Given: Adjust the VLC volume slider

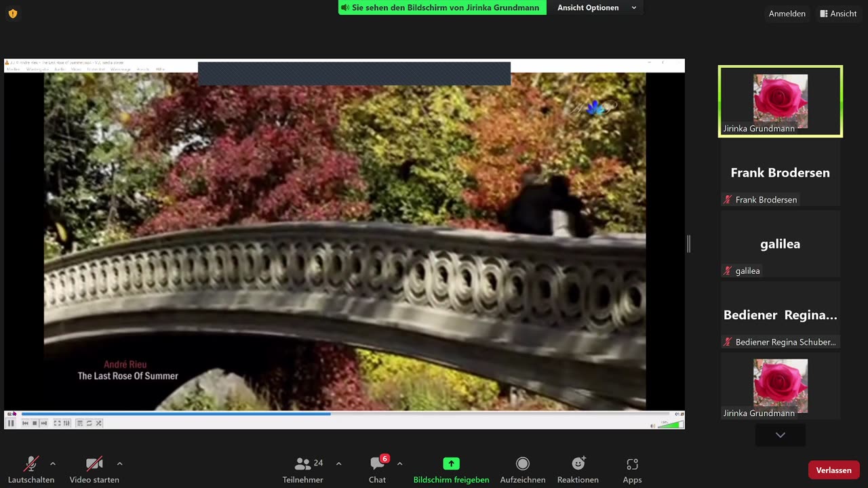Looking at the screenshot, I should pyautogui.click(x=670, y=424).
